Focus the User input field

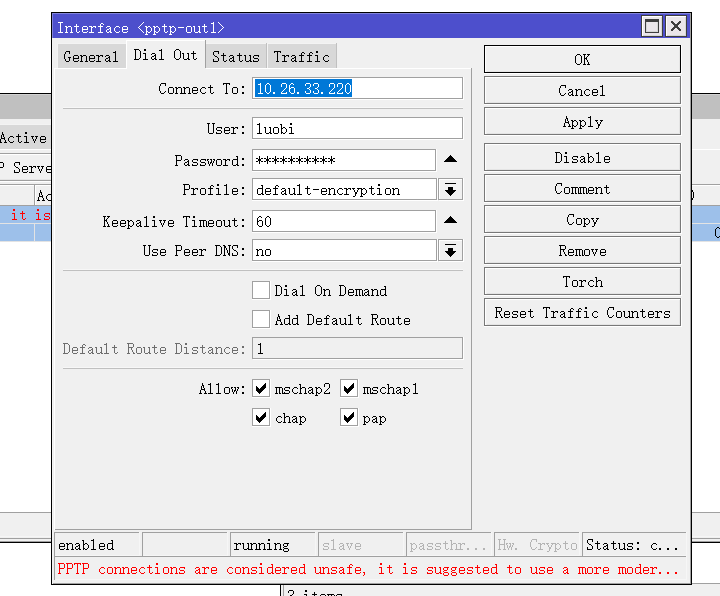pyautogui.click(x=357, y=129)
